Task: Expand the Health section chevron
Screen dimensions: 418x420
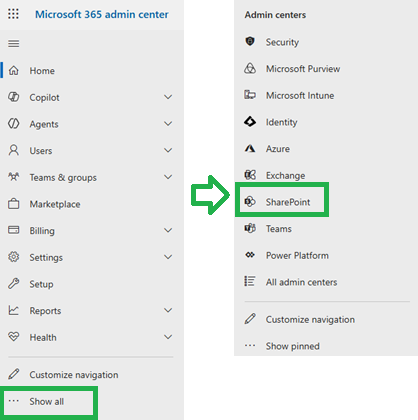Action: pyautogui.click(x=168, y=337)
